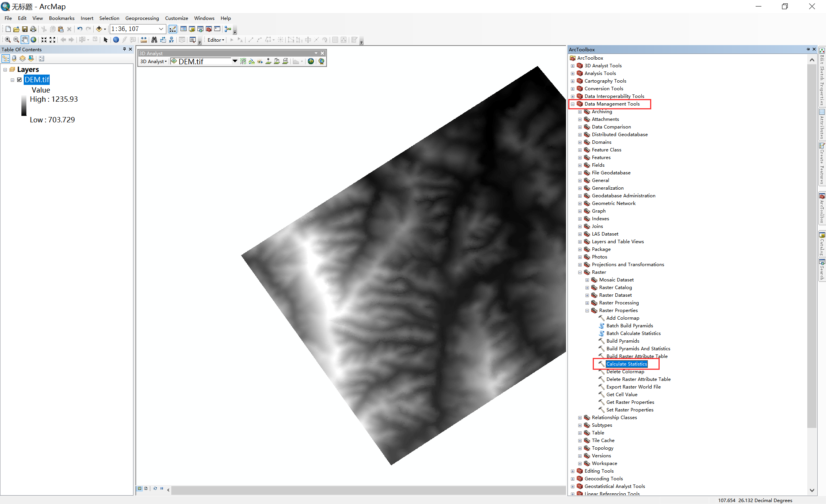Select the Pan hand tool
The width and height of the screenshot is (826, 504).
(x=24, y=40)
